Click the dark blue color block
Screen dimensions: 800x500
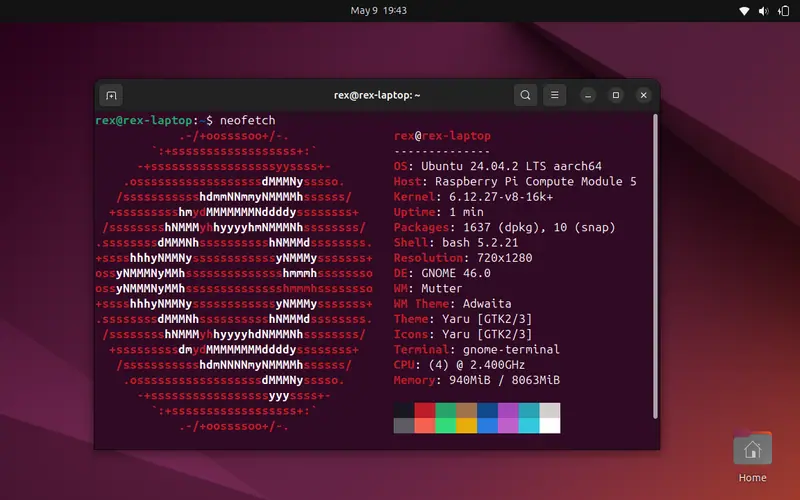pos(487,410)
